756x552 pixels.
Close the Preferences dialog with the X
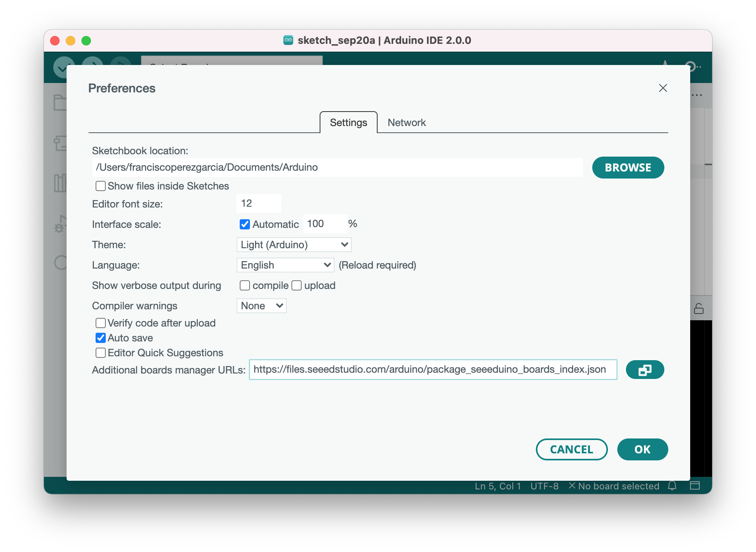click(x=663, y=88)
